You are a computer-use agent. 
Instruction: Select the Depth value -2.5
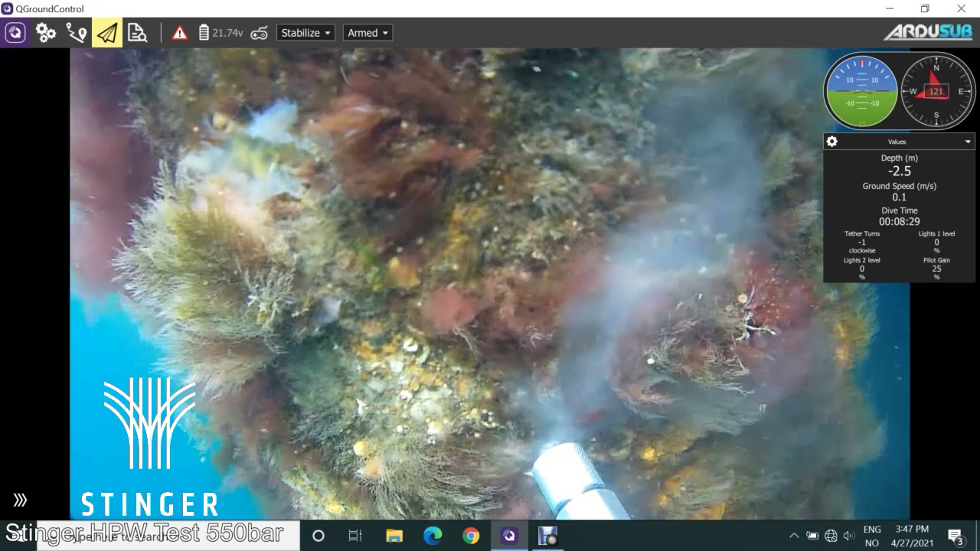[x=900, y=171]
